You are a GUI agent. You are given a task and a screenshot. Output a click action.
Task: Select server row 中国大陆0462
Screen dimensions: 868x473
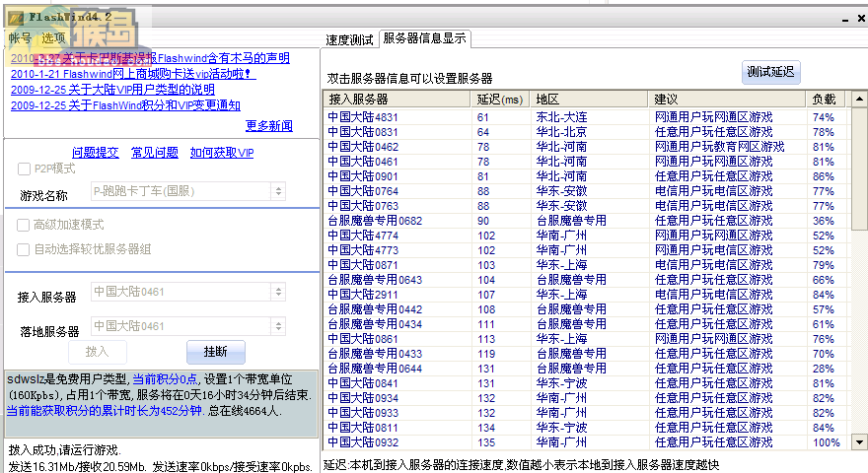click(x=586, y=147)
